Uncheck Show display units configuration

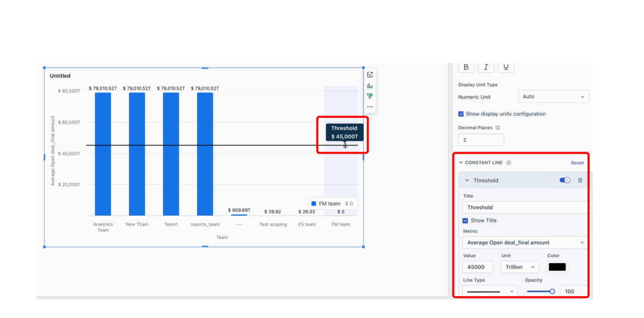tap(461, 114)
